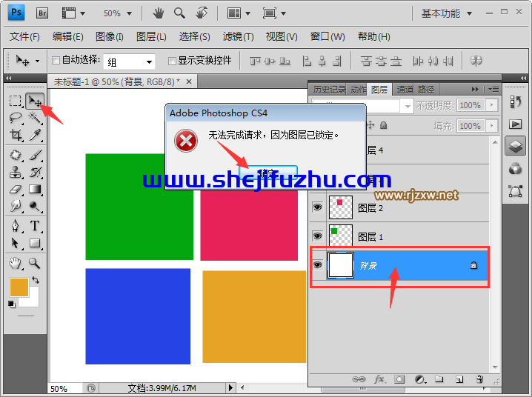Screen dimensions: 532x397
Task: Switch to the 通道 tab
Action: [405, 90]
